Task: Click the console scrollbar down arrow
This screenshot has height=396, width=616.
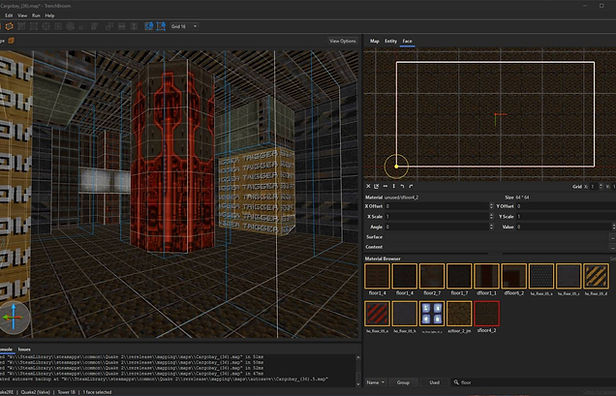Action: click(358, 385)
